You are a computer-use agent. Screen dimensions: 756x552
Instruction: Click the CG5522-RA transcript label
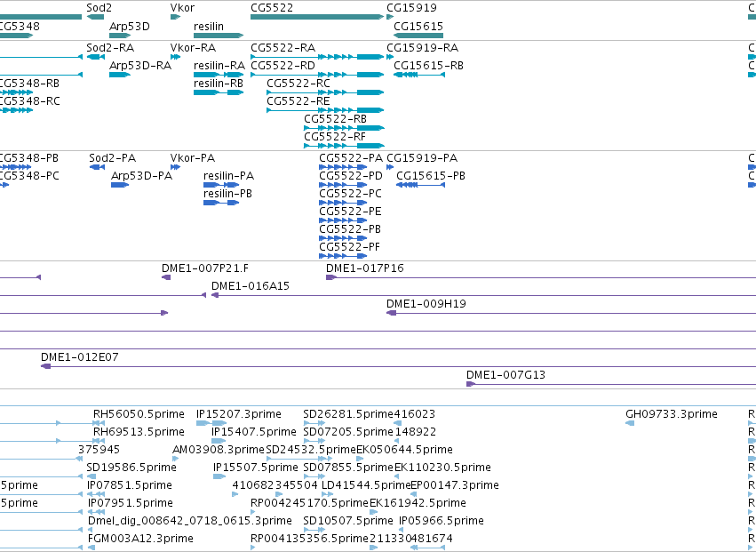pos(283,48)
